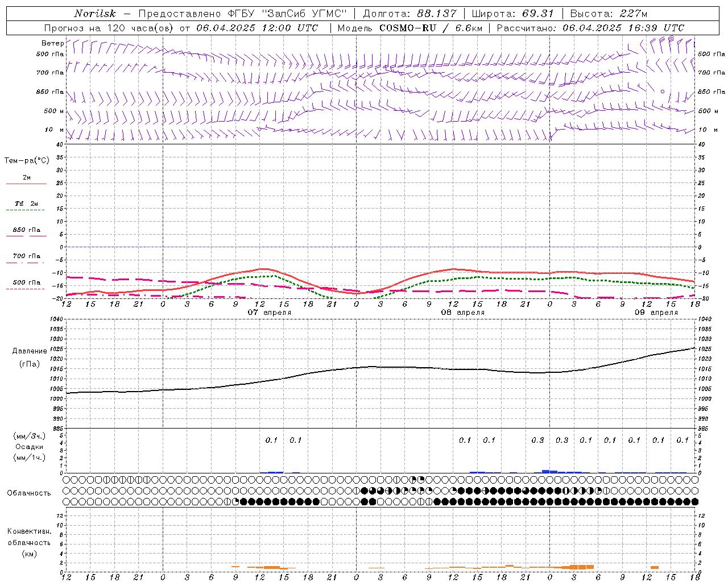
Task: Click the "Рассчитано: 06.04.2025 16:39 UTC" timestamp
Action: click(590, 28)
